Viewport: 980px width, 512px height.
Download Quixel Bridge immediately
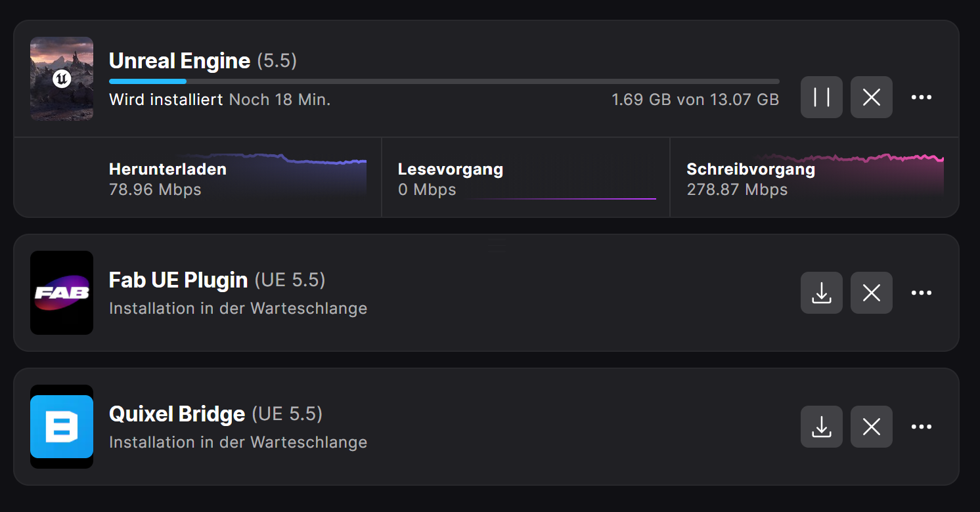(821, 427)
